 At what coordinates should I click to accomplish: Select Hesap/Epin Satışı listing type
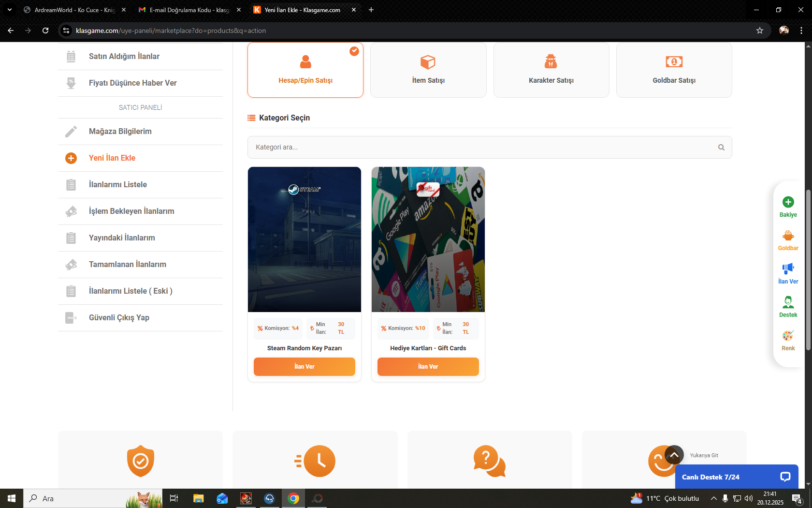305,70
